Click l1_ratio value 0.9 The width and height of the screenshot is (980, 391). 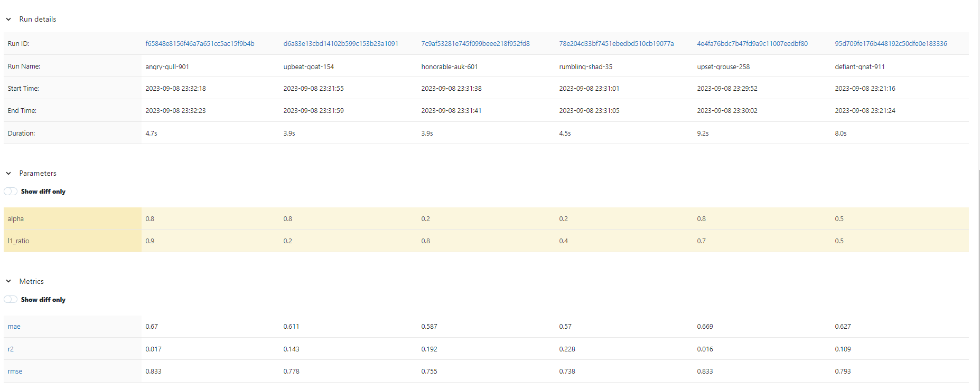pyautogui.click(x=150, y=241)
